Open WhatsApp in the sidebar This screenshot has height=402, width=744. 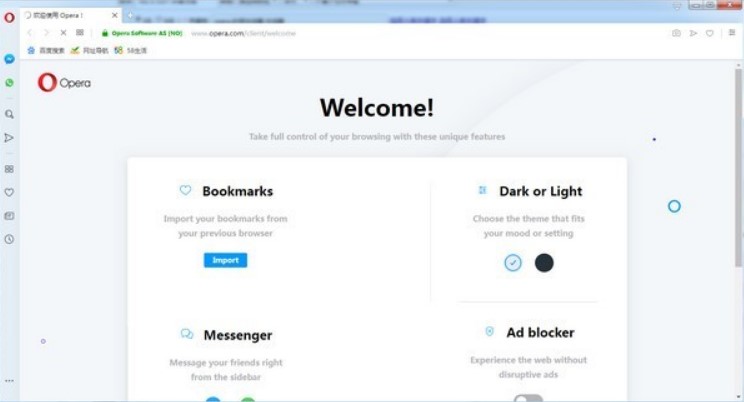(9, 83)
